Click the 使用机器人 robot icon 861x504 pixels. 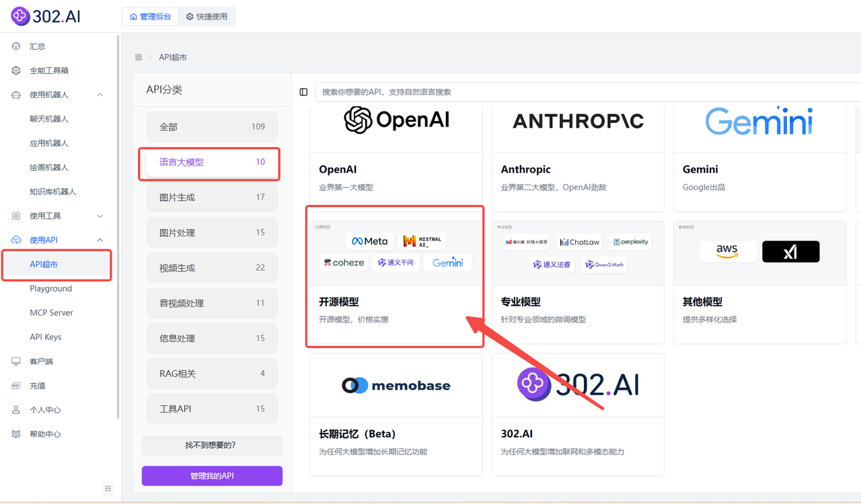tap(16, 95)
